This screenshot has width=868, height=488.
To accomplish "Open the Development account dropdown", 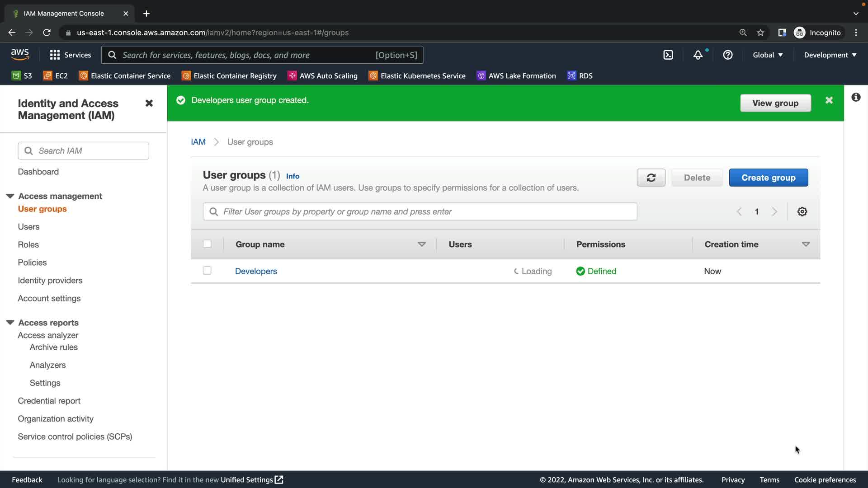I will [830, 55].
